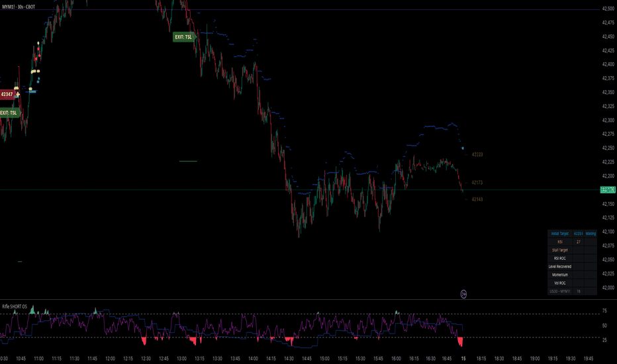Click the spread value 16 cell
Screen dimensions: 617x364
pos(579,292)
